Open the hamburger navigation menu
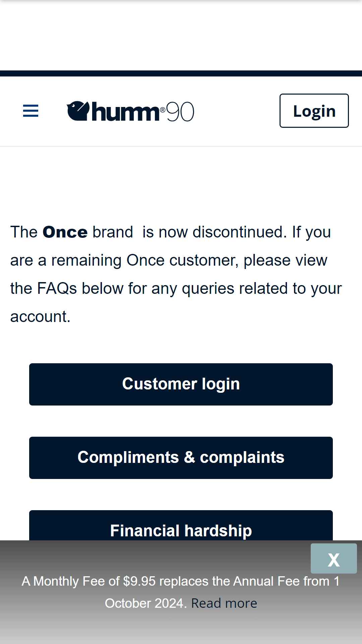Viewport: 362px width, 644px height. coord(31,111)
